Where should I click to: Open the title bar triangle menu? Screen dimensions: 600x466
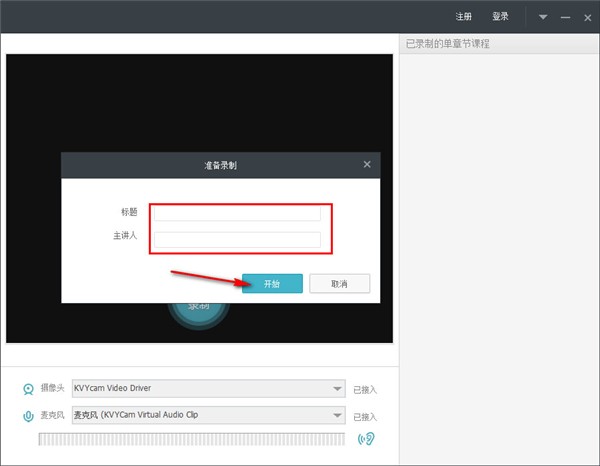coord(543,17)
